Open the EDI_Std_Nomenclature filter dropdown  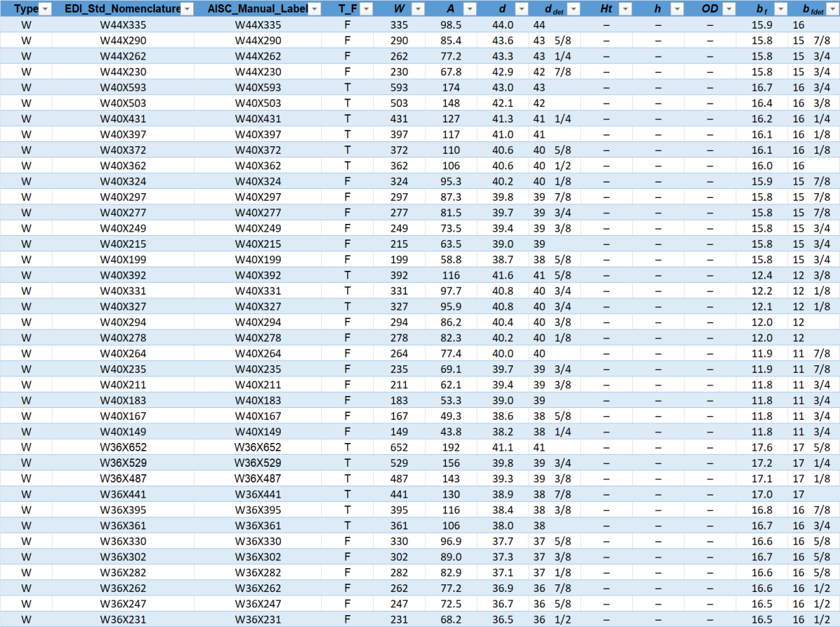[186, 9]
